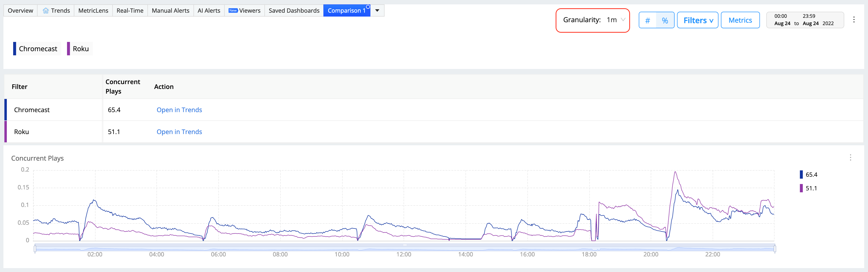Screen dimensions: 868x272
Task: Open the Concurrent Plays chart options menu
Action: (850, 157)
